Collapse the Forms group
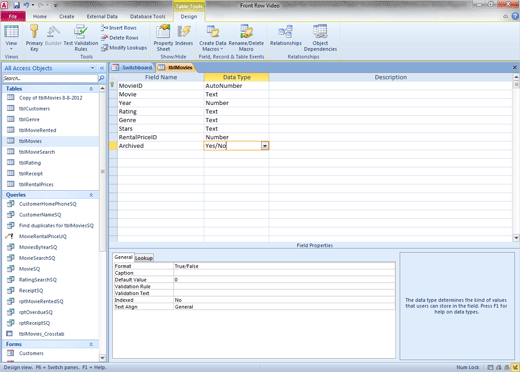The height and width of the screenshot is (372, 520). pyautogui.click(x=91, y=344)
